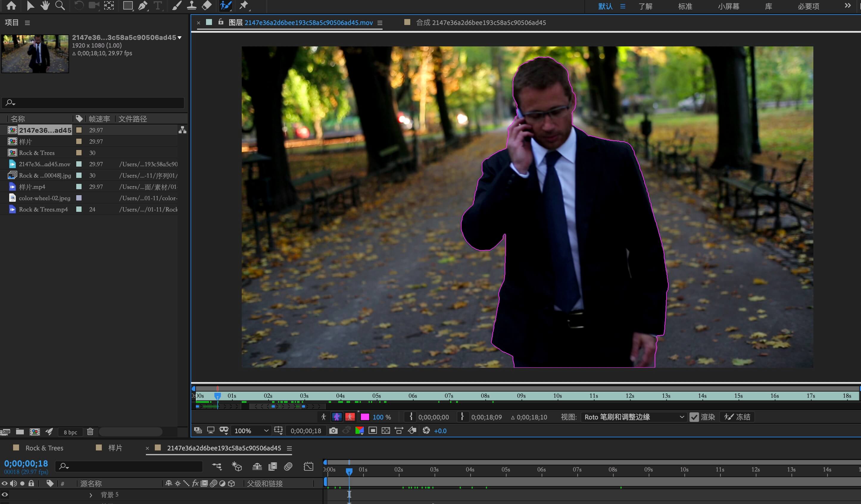861x504 pixels.
Task: Open the 100% magnification dropdown
Action: pos(251,431)
